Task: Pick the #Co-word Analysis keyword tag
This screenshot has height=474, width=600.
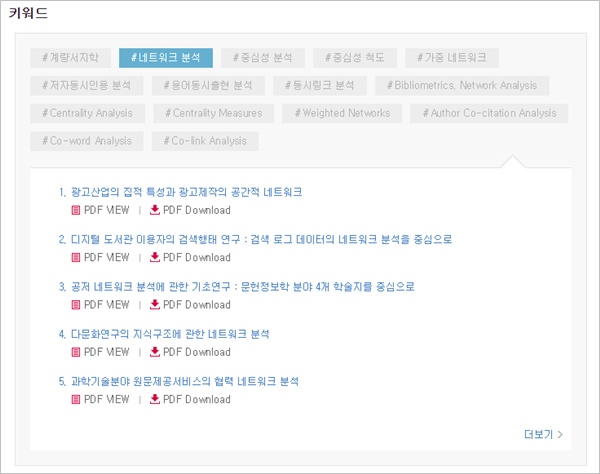Action: [87, 141]
